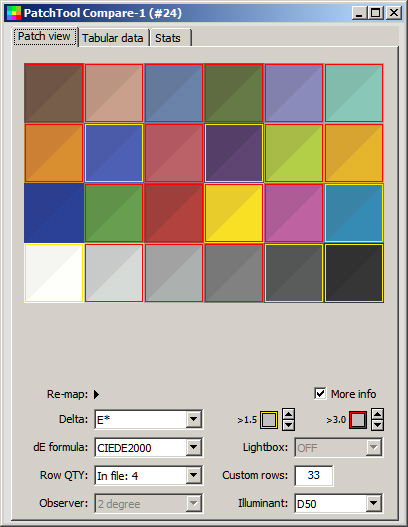Uncheck the More info checkbox
Screen dimensions: 408x527
(x=320, y=393)
